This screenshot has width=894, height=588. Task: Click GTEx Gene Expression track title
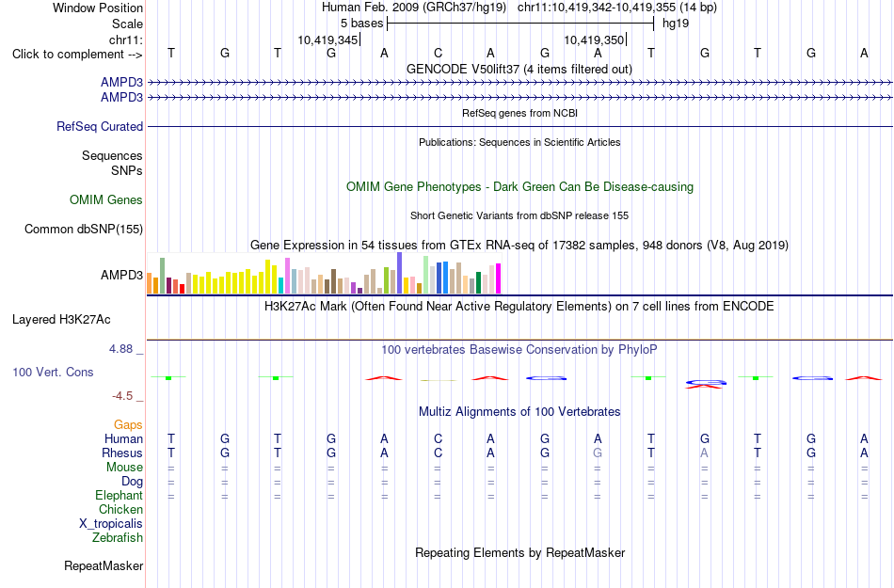519,245
